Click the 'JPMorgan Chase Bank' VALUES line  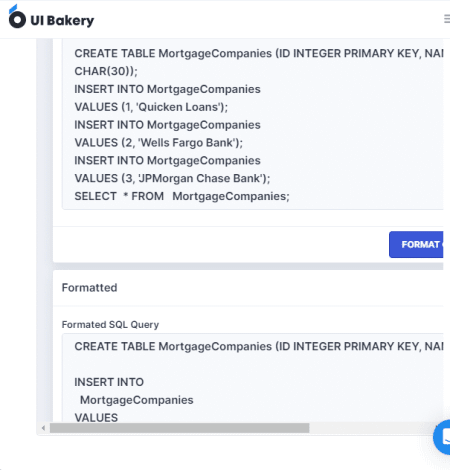(172, 178)
